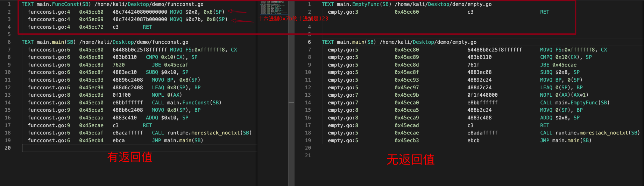Click the vertical scrollbar between the editor panes
This screenshot has width=644, height=186.
(x=291, y=103)
